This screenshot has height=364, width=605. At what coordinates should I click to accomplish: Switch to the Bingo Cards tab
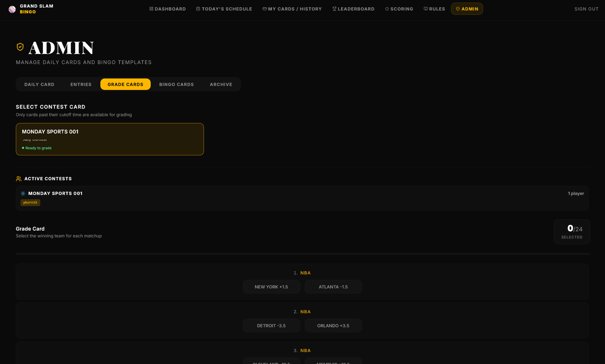click(177, 84)
